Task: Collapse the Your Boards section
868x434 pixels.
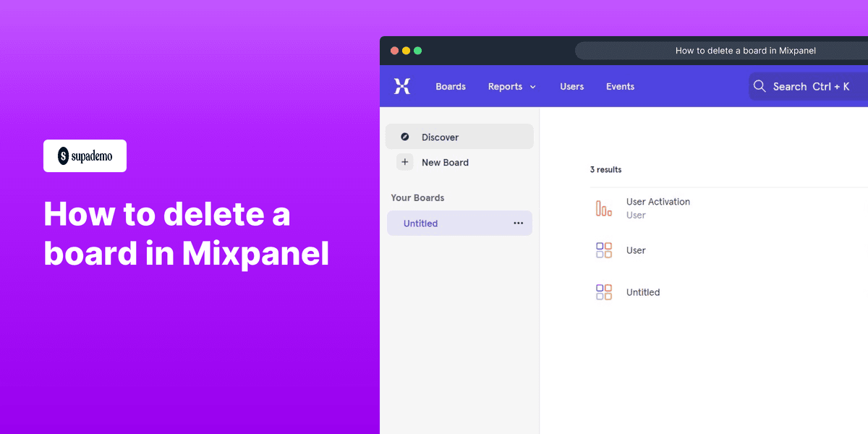Action: click(x=417, y=197)
